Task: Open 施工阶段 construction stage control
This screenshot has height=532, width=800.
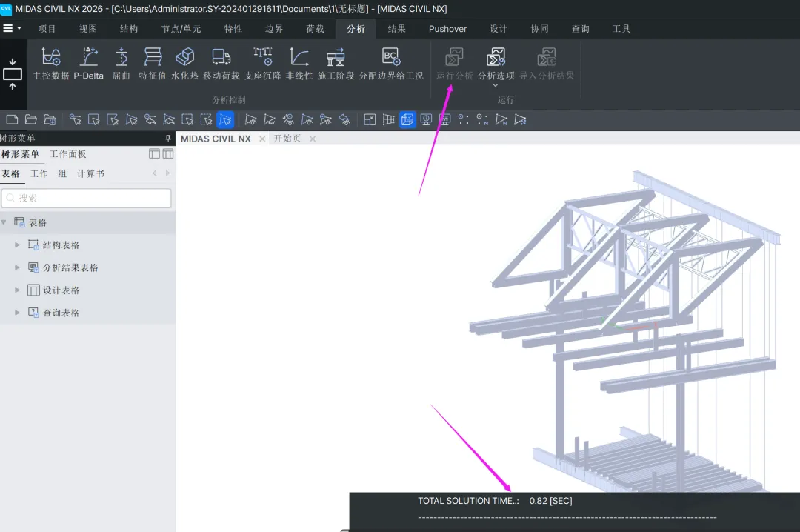Action: tap(336, 58)
